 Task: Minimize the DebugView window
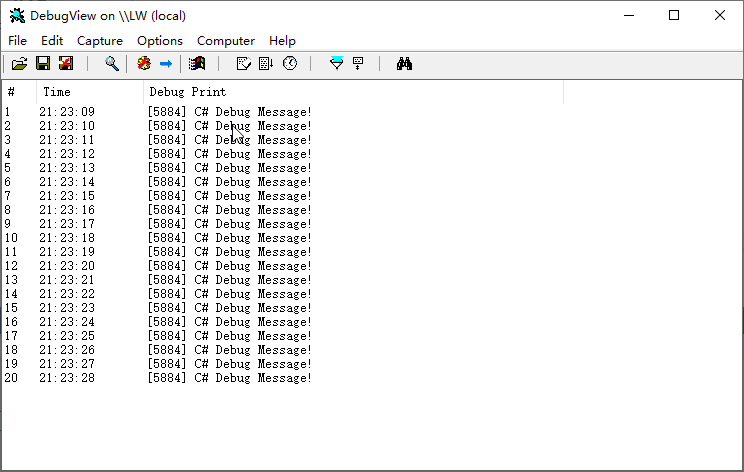point(629,16)
